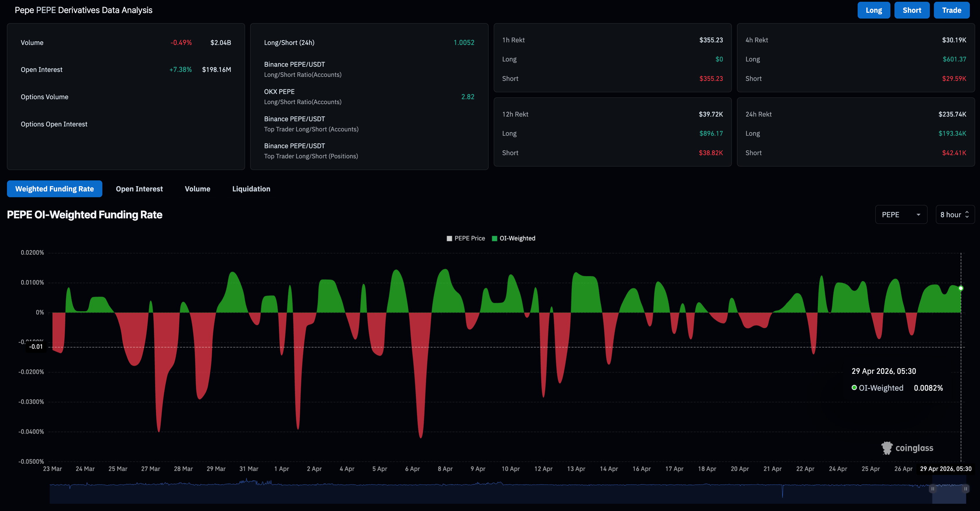Switch to the Open Interest tab
This screenshot has width=980, height=511.
(139, 189)
